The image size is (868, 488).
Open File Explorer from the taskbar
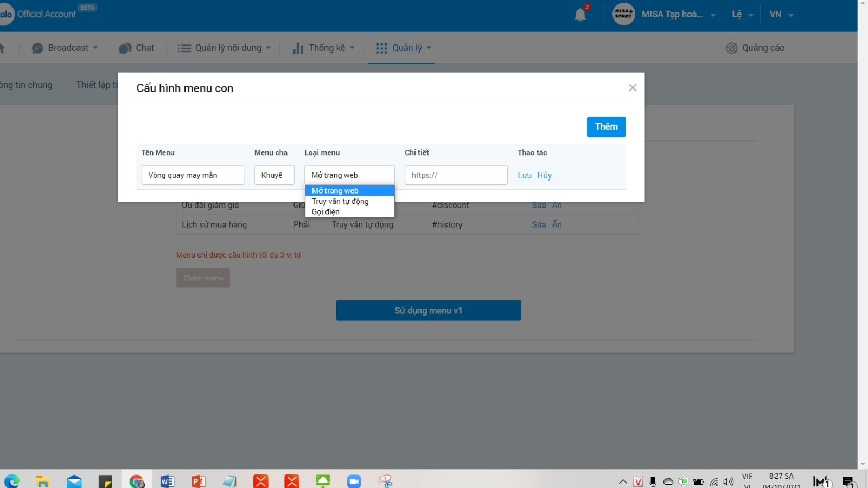43,481
